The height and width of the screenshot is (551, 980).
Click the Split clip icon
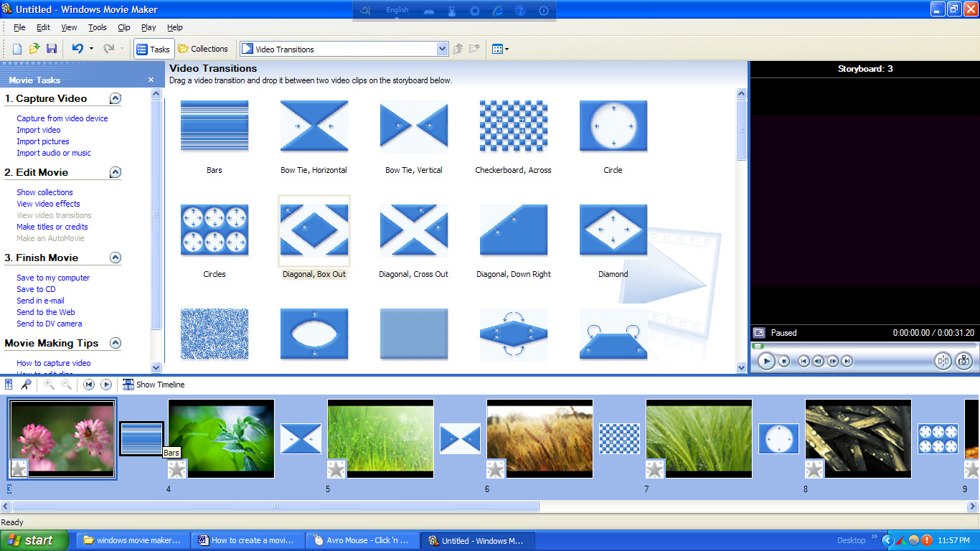click(943, 361)
